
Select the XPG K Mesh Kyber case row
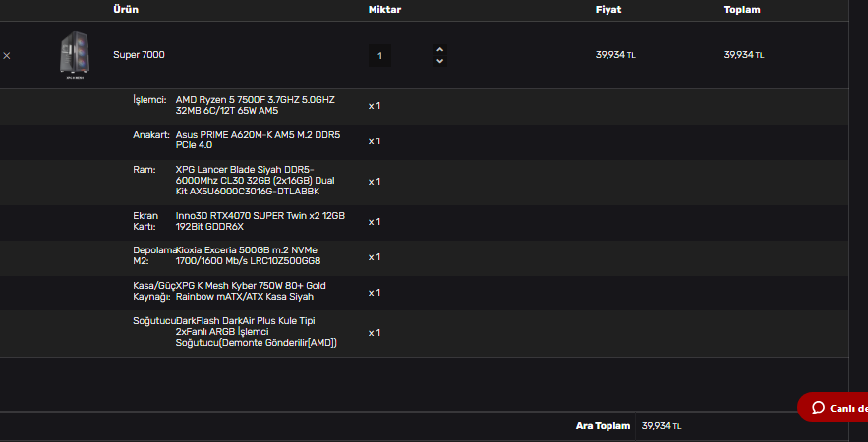[x=424, y=293]
